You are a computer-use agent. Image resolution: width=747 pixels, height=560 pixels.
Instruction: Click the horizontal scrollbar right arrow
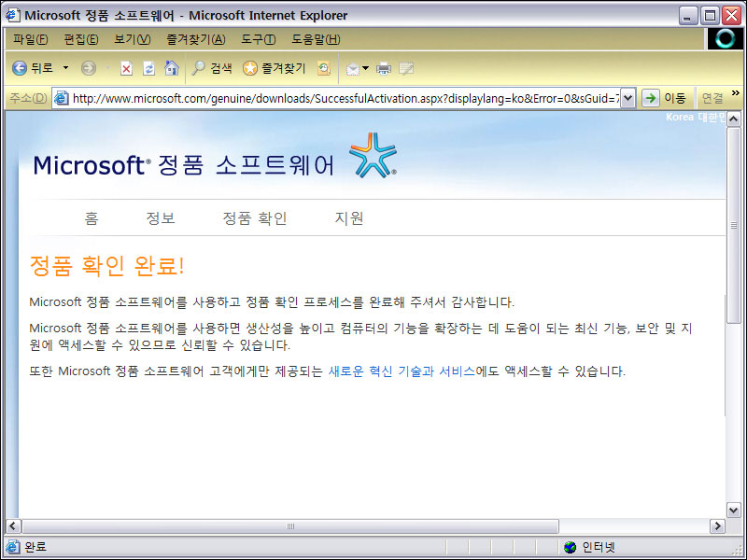point(717,526)
